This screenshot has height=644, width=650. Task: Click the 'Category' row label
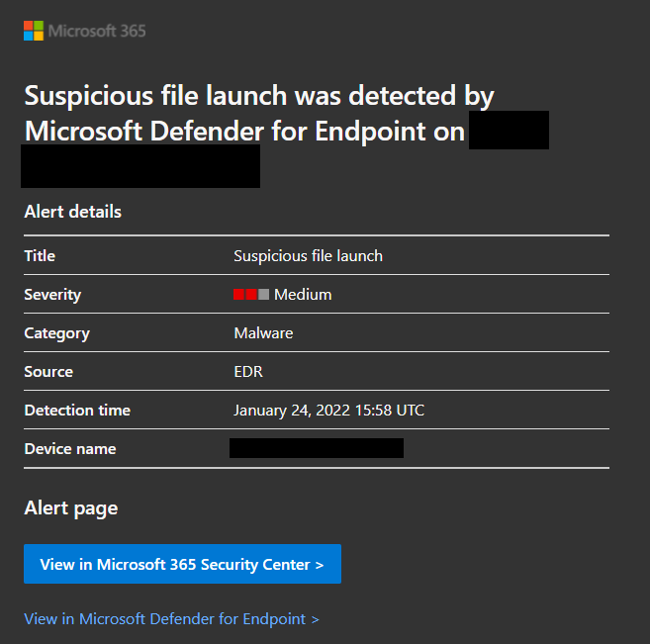pos(56,333)
